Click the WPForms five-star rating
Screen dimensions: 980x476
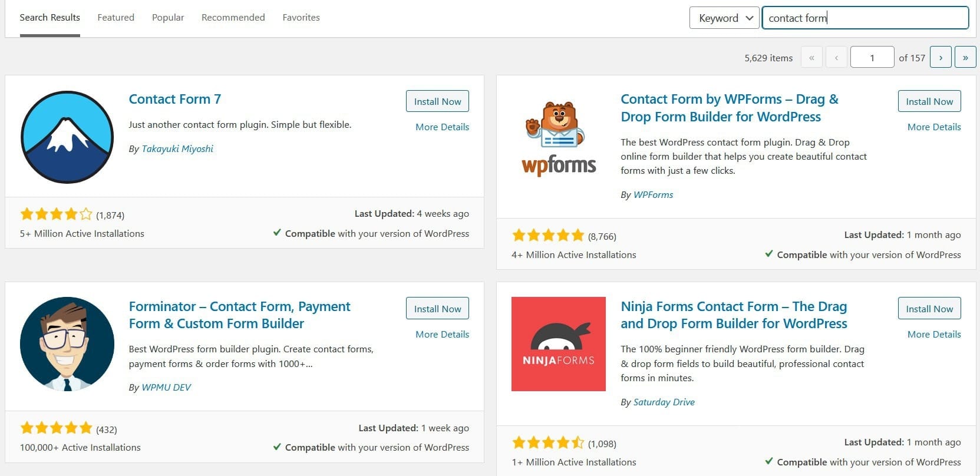[548, 236]
